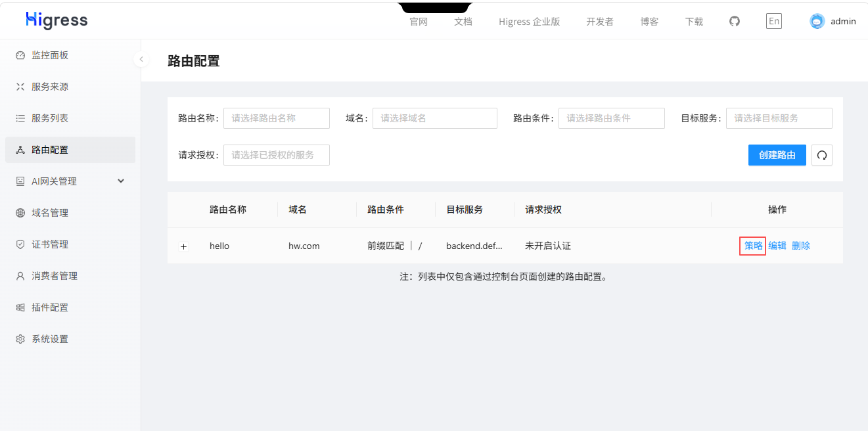Screen dimensions: 868x431
Task: Open the 开发者 top link
Action: pyautogui.click(x=600, y=22)
